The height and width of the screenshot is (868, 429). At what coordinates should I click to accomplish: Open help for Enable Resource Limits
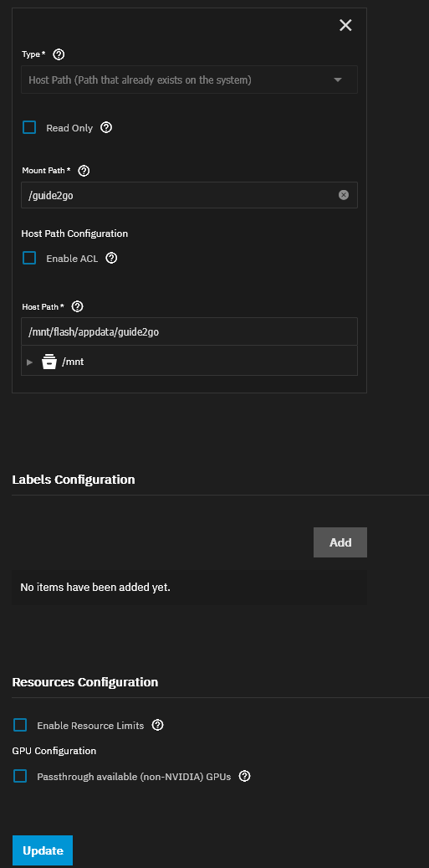click(x=157, y=725)
